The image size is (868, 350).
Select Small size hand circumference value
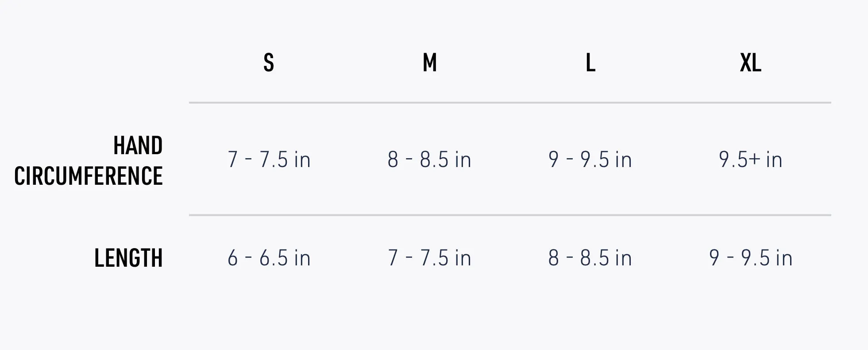269,159
